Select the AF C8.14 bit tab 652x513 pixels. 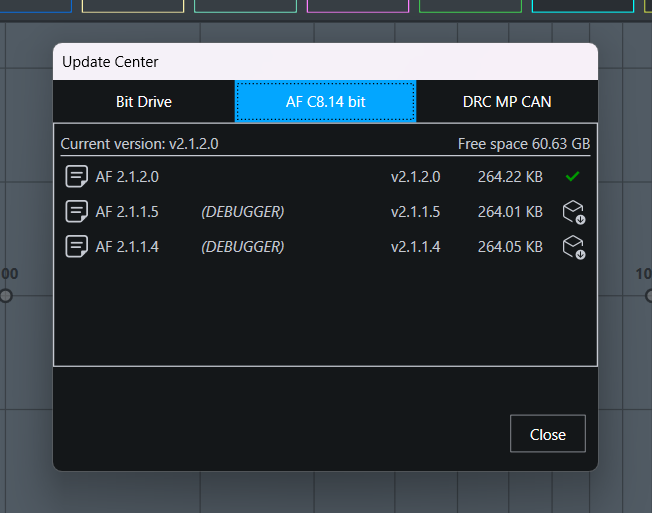pos(325,102)
